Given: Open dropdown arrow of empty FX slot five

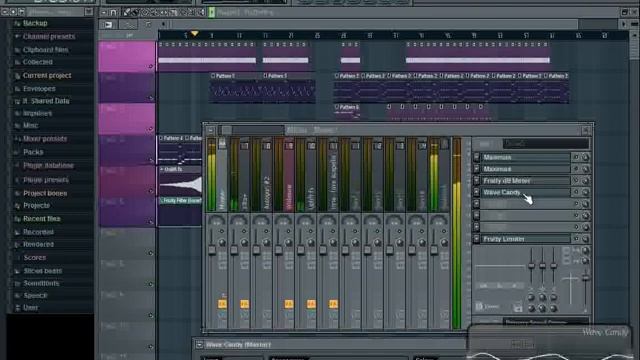Looking at the screenshot, I should (x=476, y=204).
